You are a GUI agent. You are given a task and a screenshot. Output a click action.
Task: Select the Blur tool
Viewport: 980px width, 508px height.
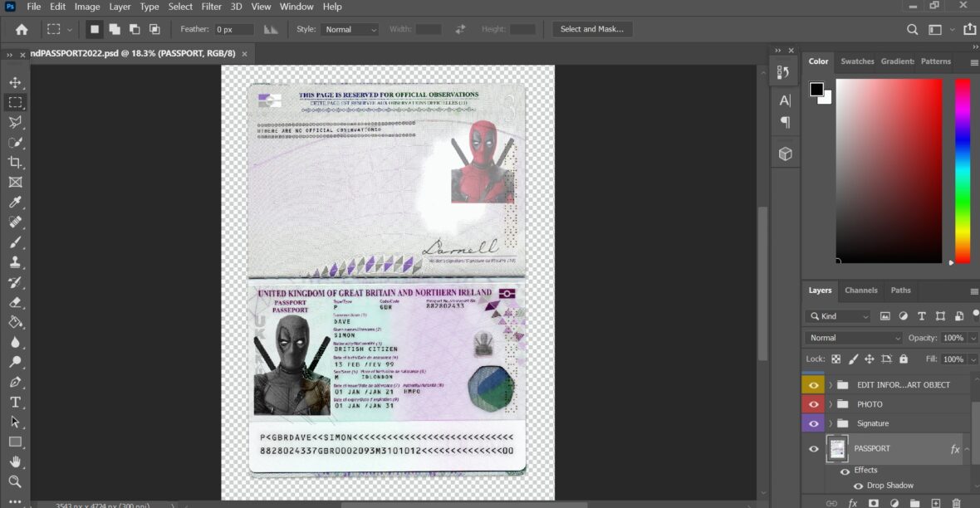pos(15,343)
